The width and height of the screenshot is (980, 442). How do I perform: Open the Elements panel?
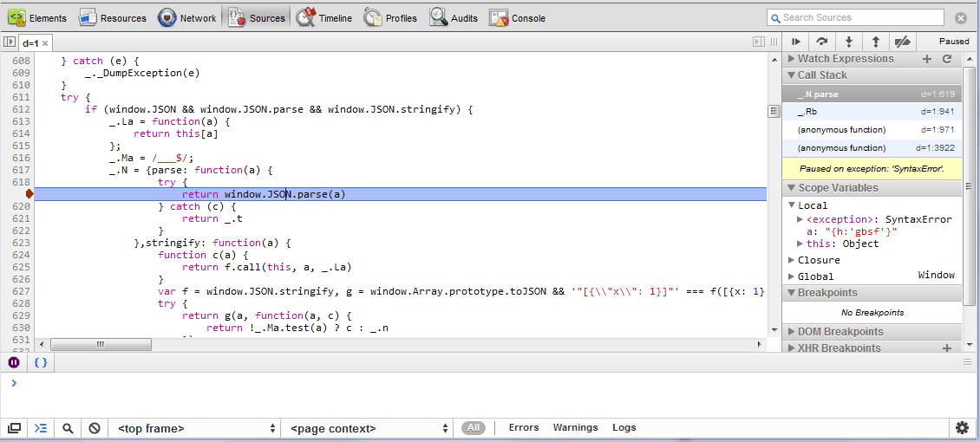click(x=37, y=18)
